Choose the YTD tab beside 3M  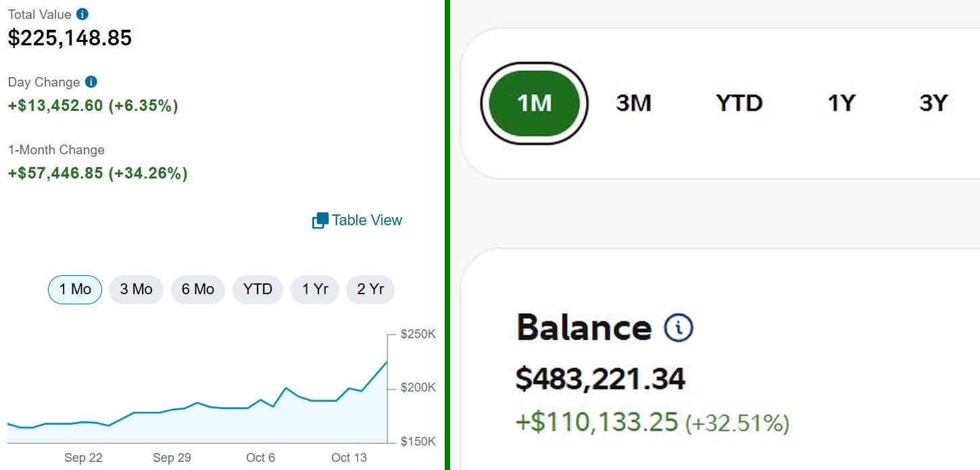pyautogui.click(x=739, y=103)
